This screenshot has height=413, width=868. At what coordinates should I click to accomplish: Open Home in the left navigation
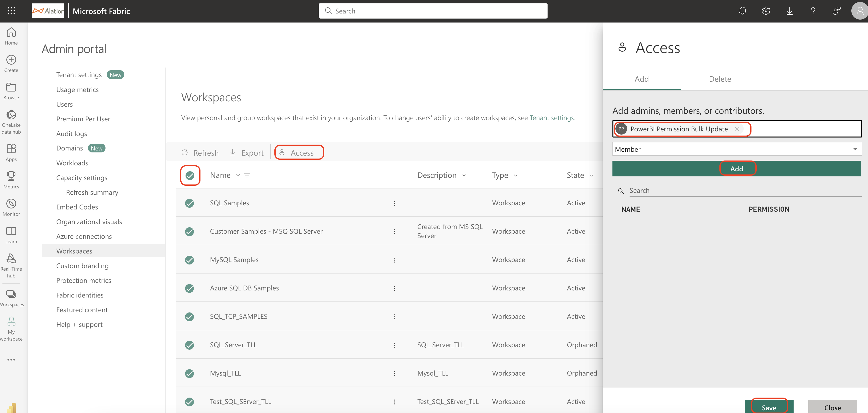click(x=11, y=36)
